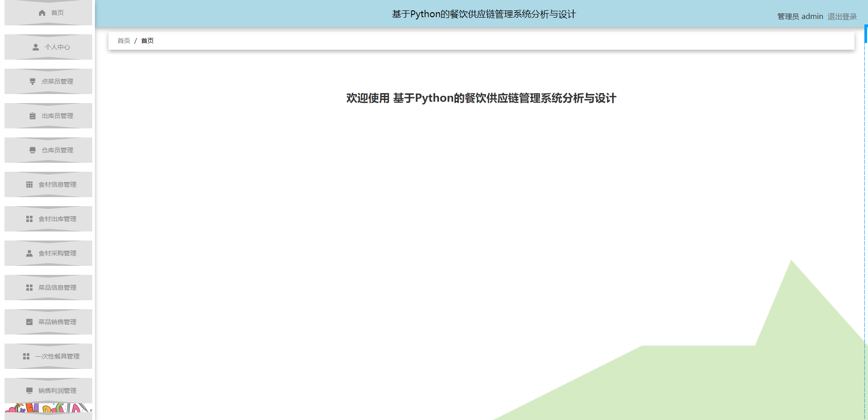Click the 管理员 admin account label
Image resolution: width=868 pixels, height=420 pixels.
(x=800, y=16)
